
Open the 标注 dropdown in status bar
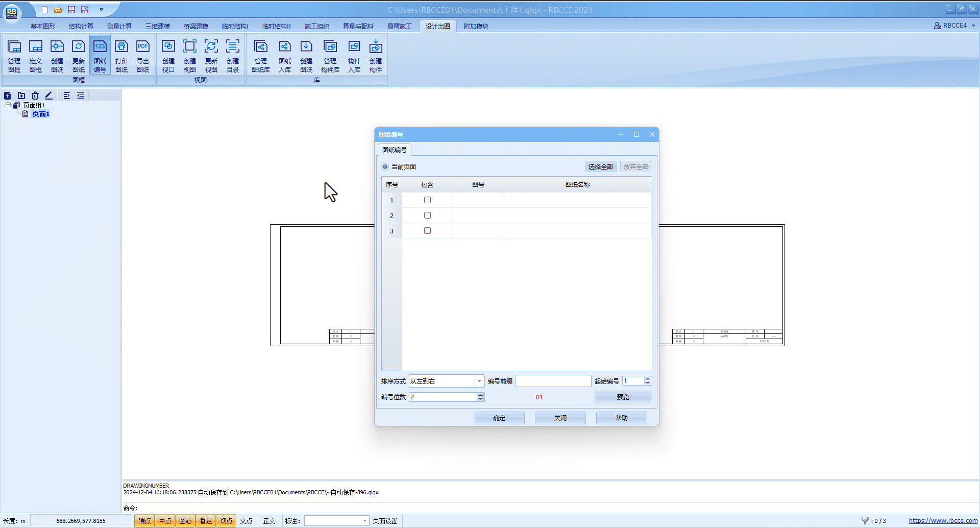click(364, 521)
